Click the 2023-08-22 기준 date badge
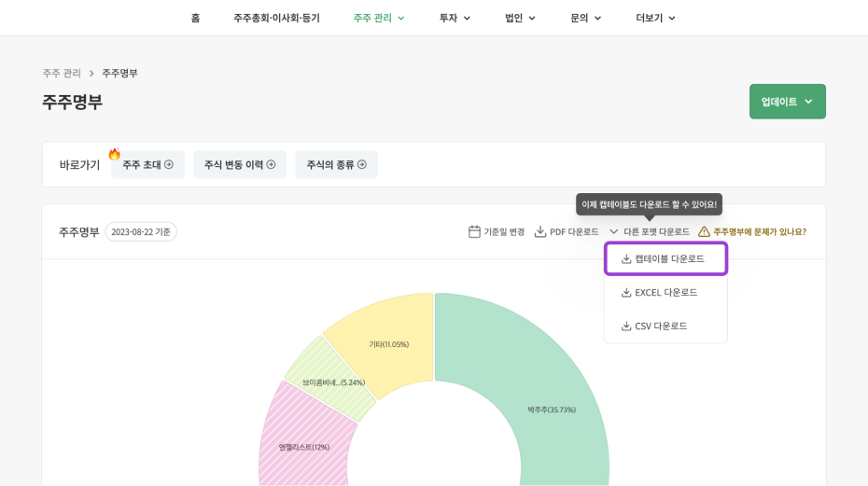868x486 pixels. (x=141, y=231)
